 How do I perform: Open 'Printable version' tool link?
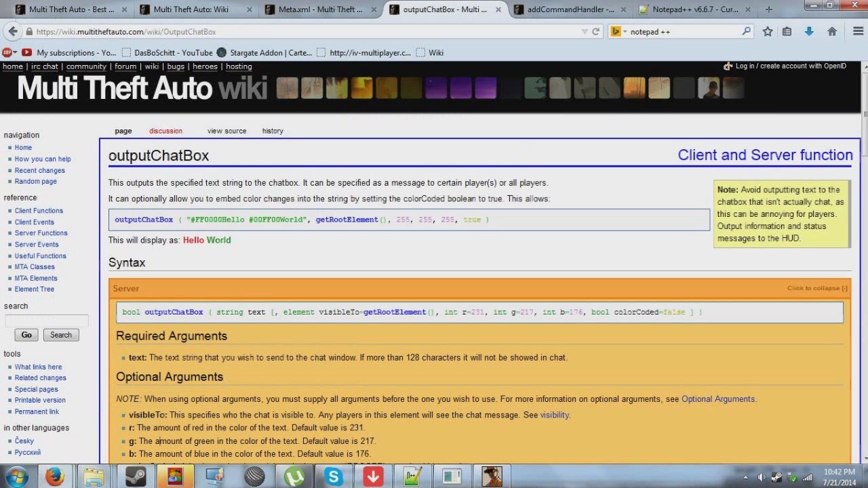40,401
